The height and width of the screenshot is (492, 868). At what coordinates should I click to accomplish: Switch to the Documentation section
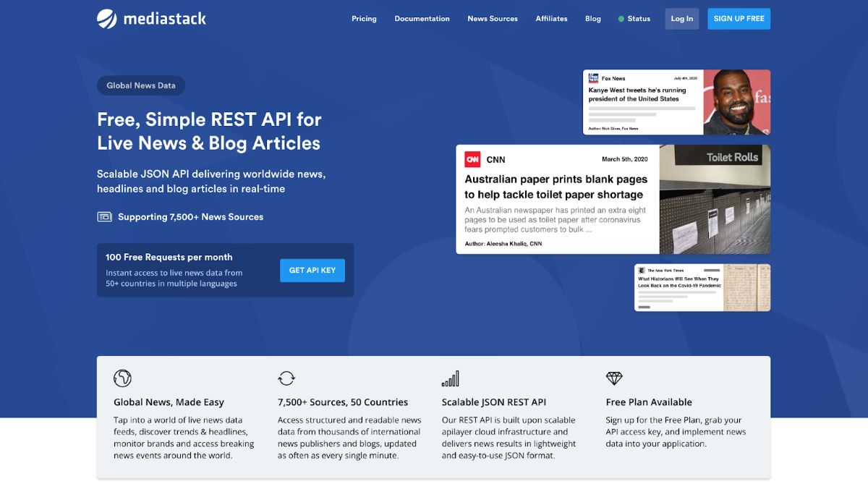pos(422,19)
